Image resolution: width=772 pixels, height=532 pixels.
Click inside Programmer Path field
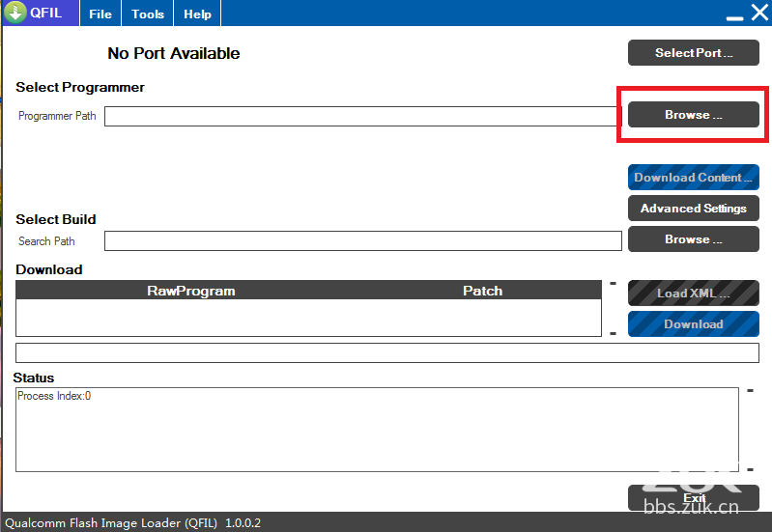tap(359, 116)
